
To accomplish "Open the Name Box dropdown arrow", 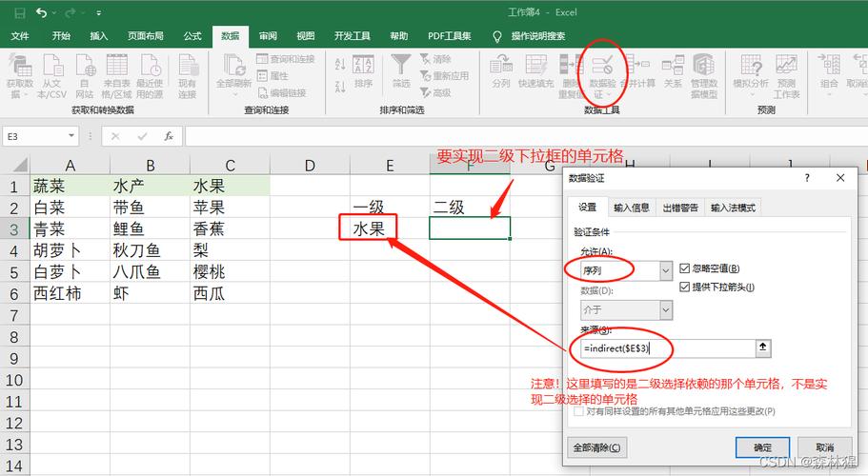I will 71,136.
